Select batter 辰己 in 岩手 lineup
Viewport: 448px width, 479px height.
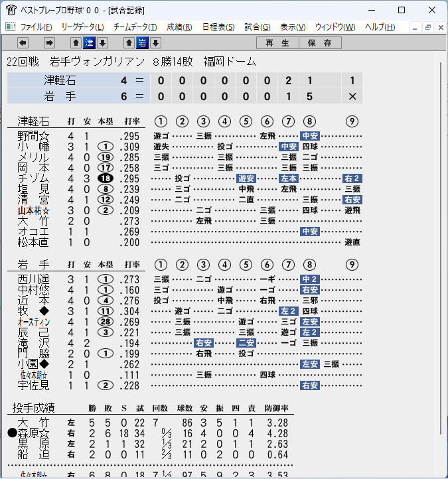(34, 332)
